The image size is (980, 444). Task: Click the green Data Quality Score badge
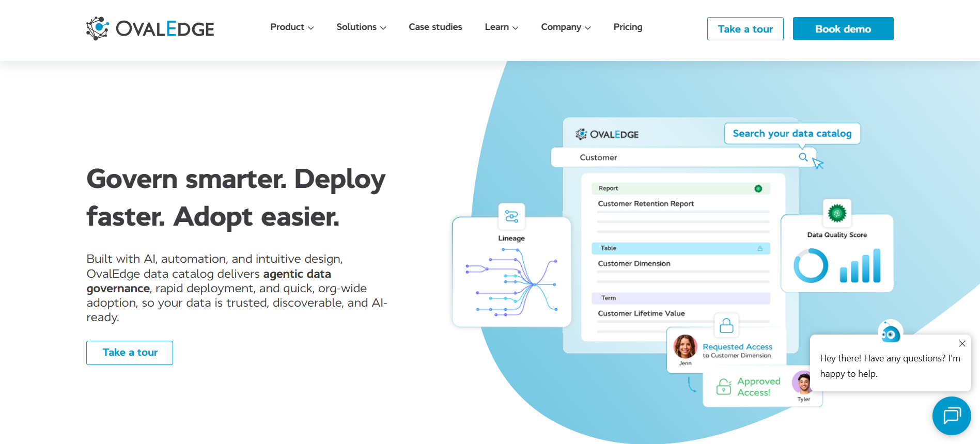837,212
